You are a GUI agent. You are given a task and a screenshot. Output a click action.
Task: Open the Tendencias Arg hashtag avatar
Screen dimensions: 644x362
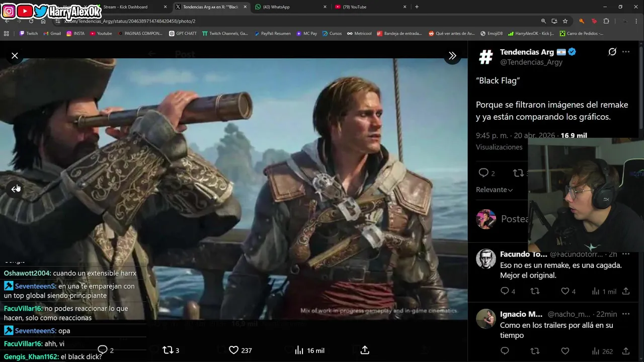pyautogui.click(x=486, y=57)
